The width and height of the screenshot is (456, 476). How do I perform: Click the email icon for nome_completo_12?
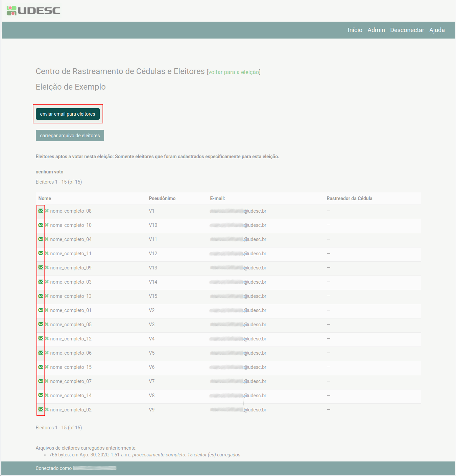(41, 338)
